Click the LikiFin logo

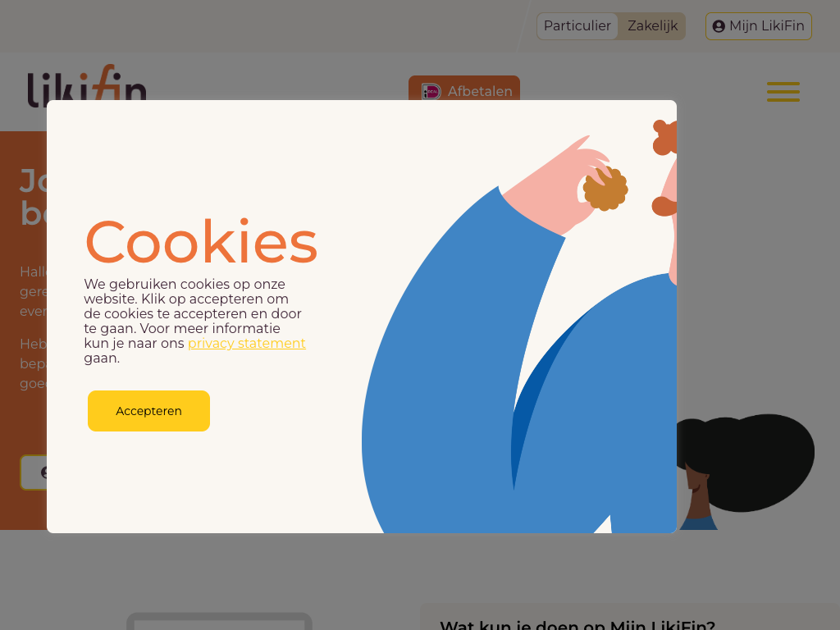point(87,84)
